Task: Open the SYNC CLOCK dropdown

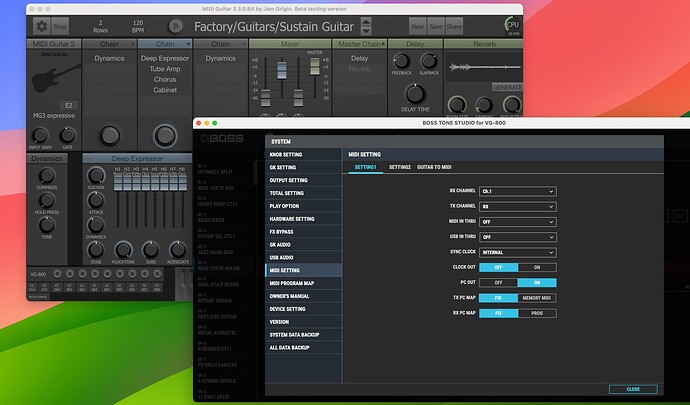Action: click(518, 252)
